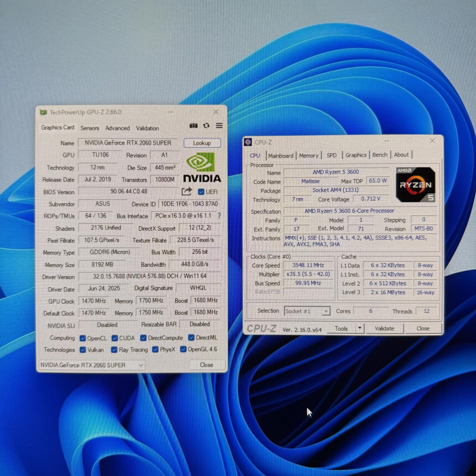Image resolution: width=476 pixels, height=476 pixels.
Task: Click the Bus Interface question mark icon
Action: coord(219,216)
